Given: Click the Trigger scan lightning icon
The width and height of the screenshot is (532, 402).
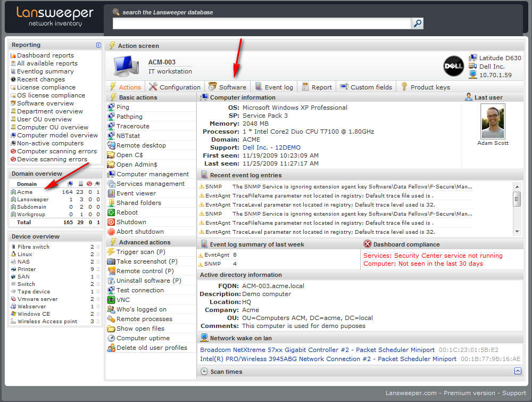Looking at the screenshot, I should (x=111, y=252).
